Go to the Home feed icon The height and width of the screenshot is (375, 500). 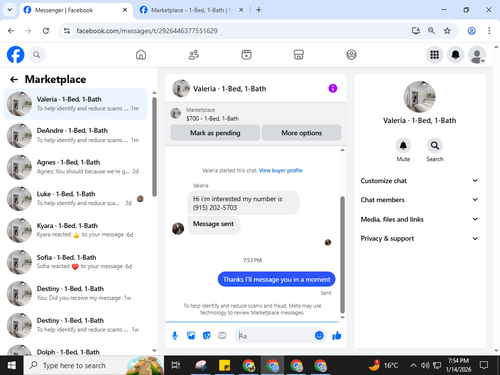click(141, 55)
